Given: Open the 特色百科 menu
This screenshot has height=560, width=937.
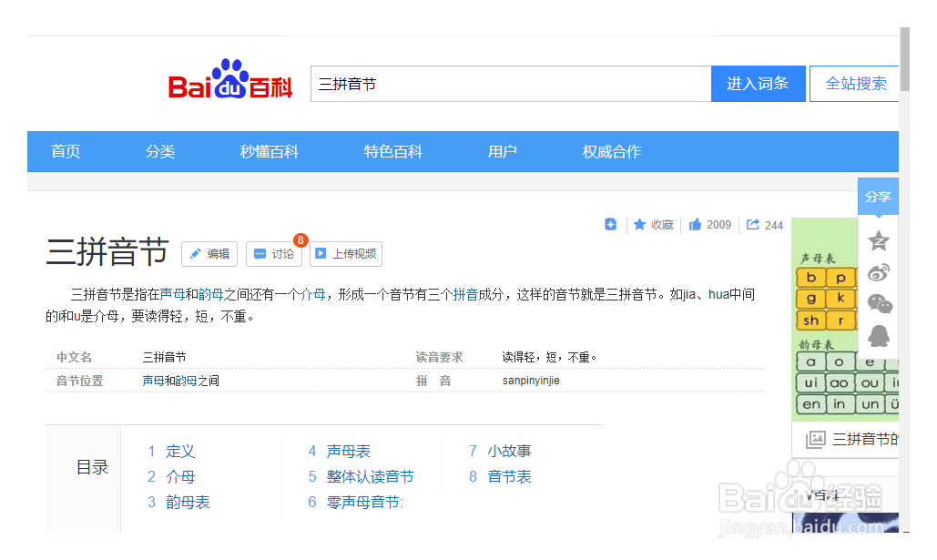Looking at the screenshot, I should (x=392, y=151).
